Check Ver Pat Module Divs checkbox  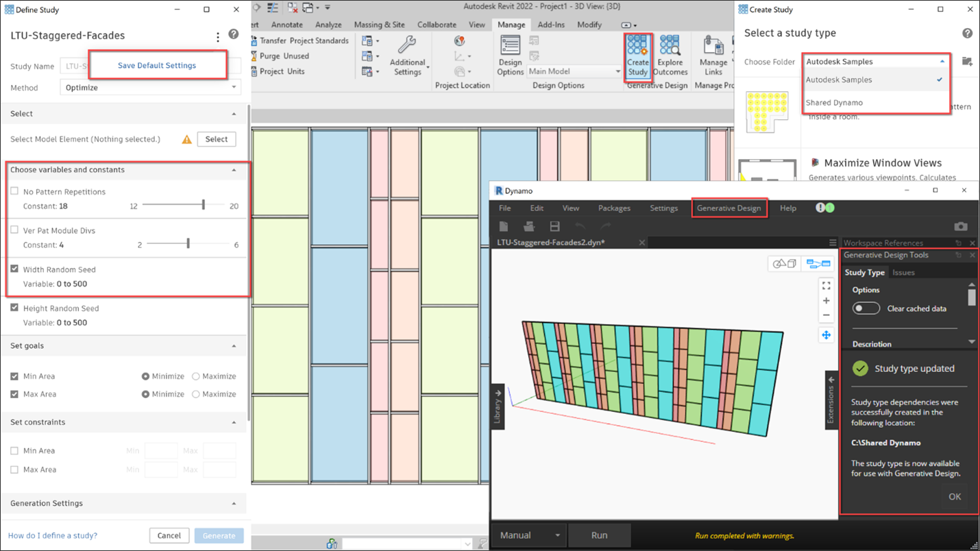[x=14, y=230]
